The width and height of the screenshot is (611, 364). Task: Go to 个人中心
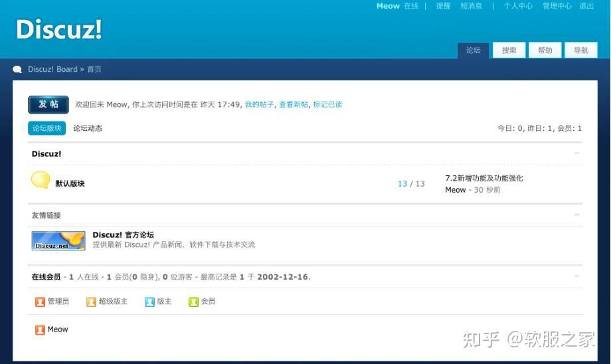[518, 6]
